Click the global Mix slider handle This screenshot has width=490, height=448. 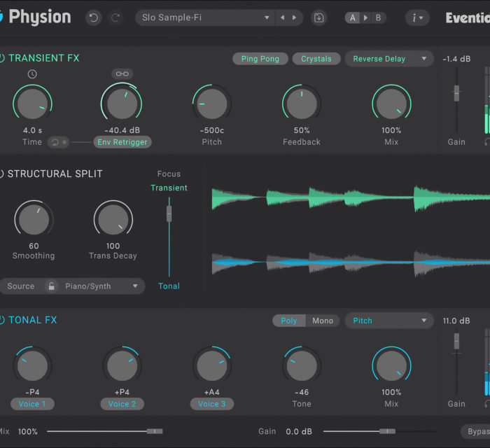click(155, 431)
